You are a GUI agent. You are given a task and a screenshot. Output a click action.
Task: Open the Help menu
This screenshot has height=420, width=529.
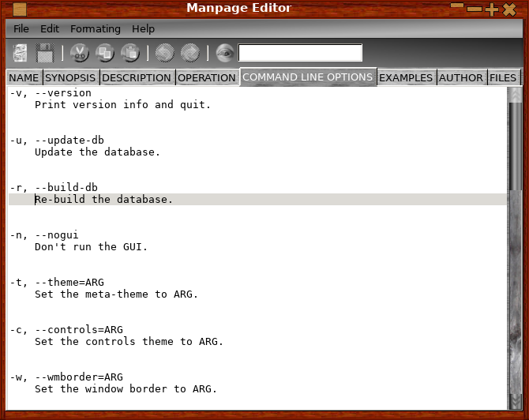pos(143,29)
